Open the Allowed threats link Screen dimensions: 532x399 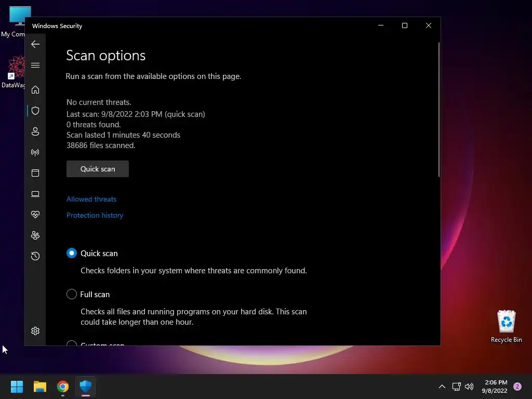coord(91,199)
